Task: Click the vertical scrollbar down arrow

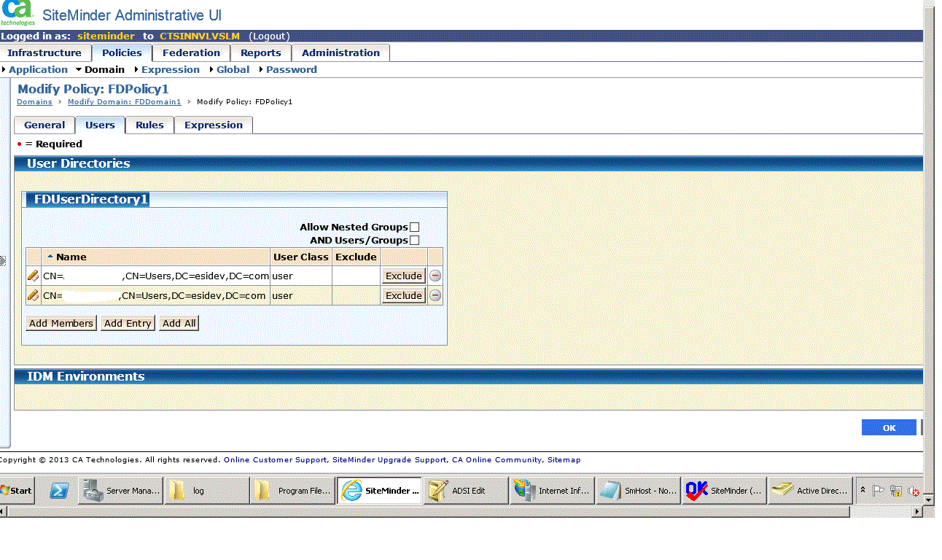Action: point(929,500)
